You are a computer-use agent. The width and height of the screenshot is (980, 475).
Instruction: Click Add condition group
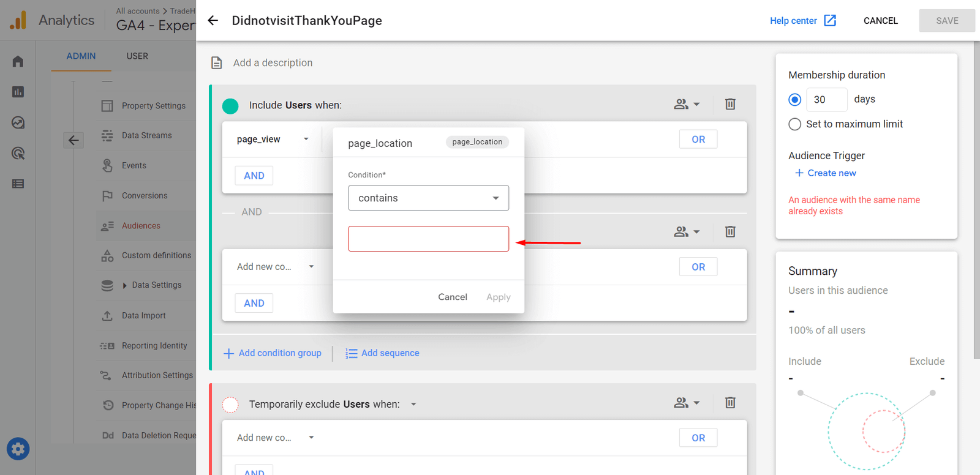point(273,353)
